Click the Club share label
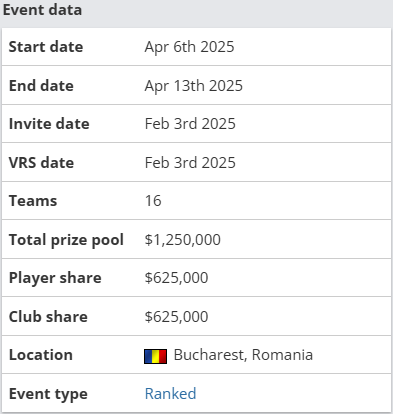Screen dimensions: 393x414 [48, 317]
